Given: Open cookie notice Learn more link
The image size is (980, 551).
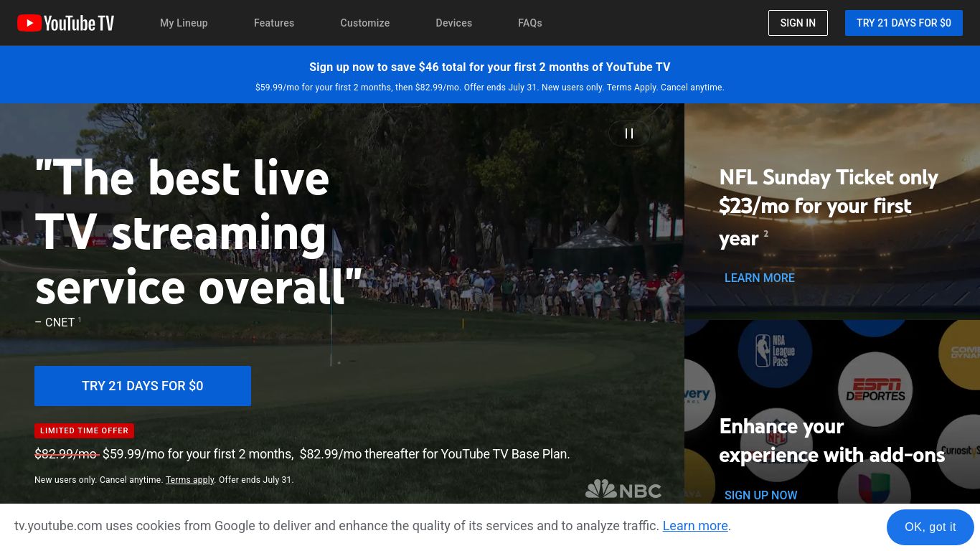Looking at the screenshot, I should [695, 526].
